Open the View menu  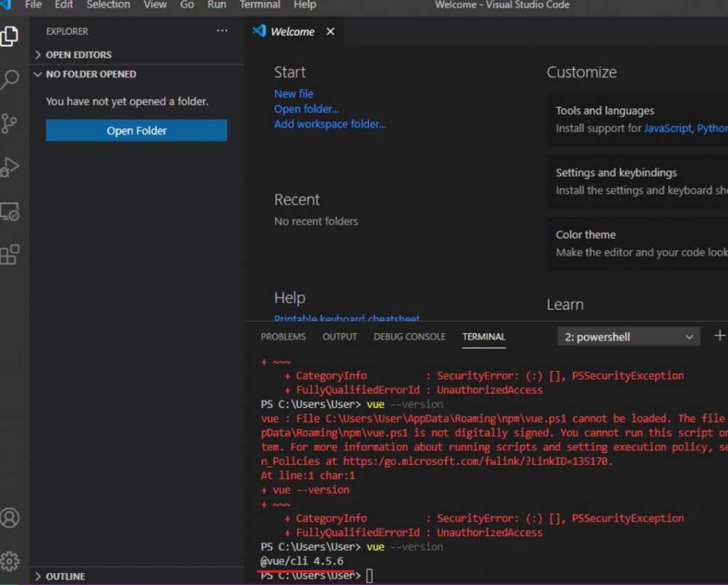pos(155,5)
